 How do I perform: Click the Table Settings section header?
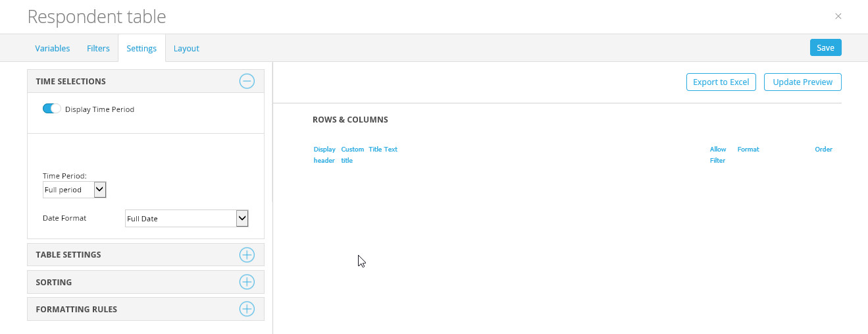click(x=68, y=255)
